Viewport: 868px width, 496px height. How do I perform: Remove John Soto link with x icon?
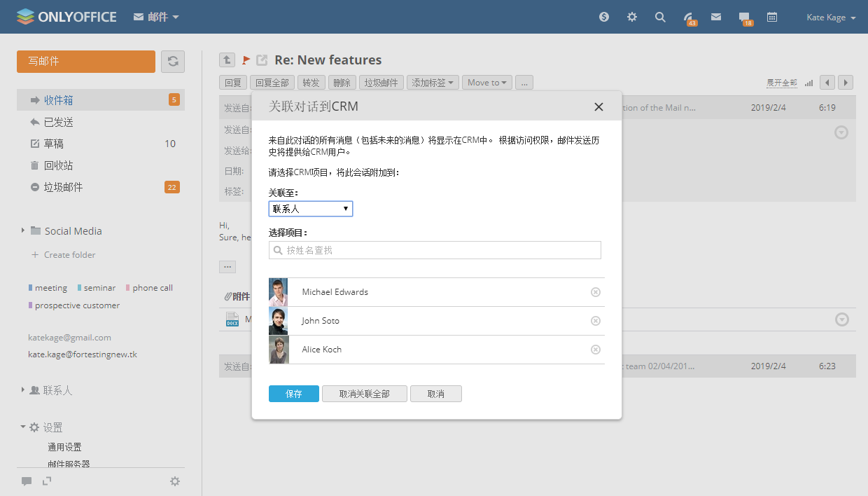[x=596, y=321]
